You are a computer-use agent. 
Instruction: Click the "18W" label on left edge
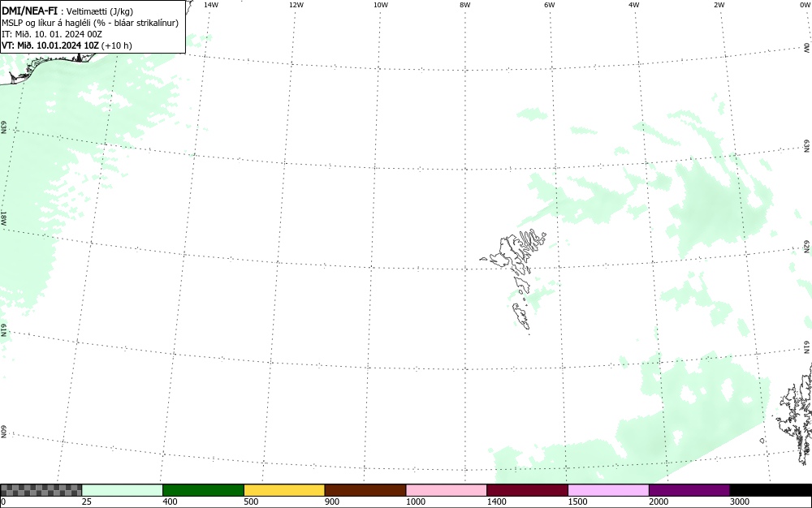pos(3,217)
